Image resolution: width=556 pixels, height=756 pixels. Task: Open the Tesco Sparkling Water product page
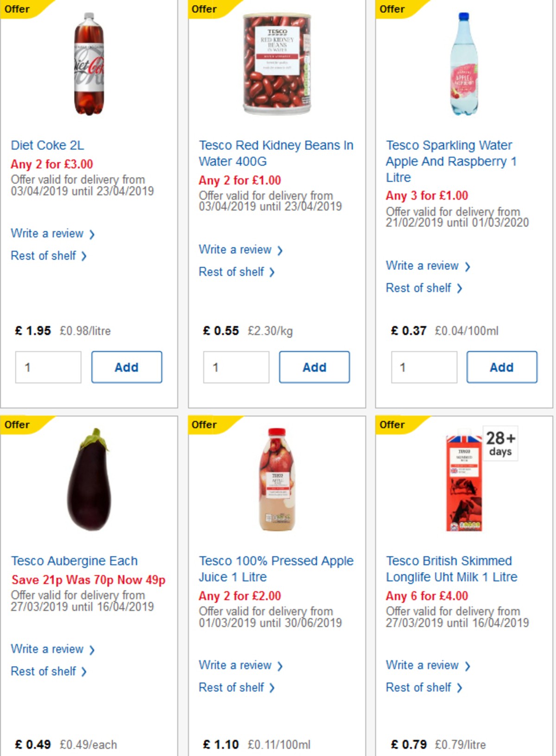tap(449, 161)
